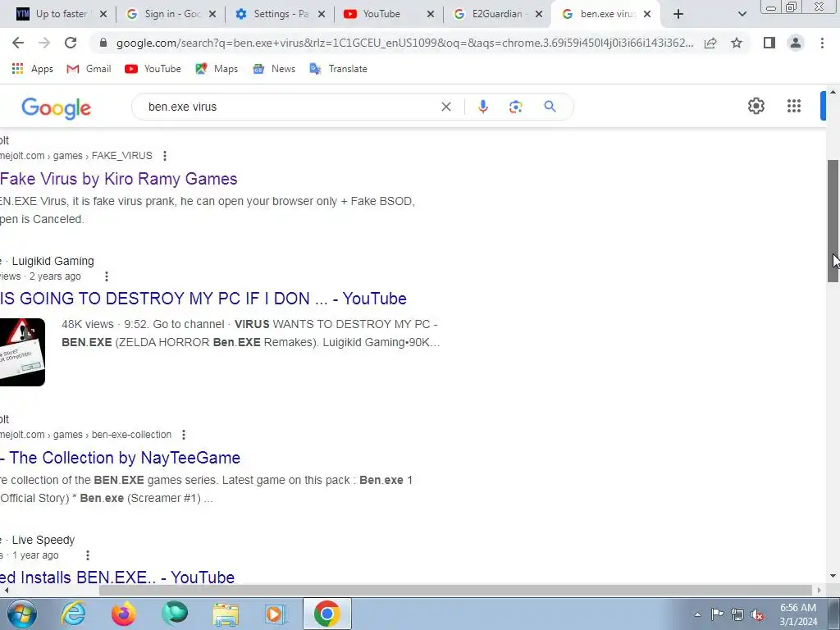This screenshot has height=630, width=840.
Task: Go to Google homepage via logo
Action: tap(57, 107)
